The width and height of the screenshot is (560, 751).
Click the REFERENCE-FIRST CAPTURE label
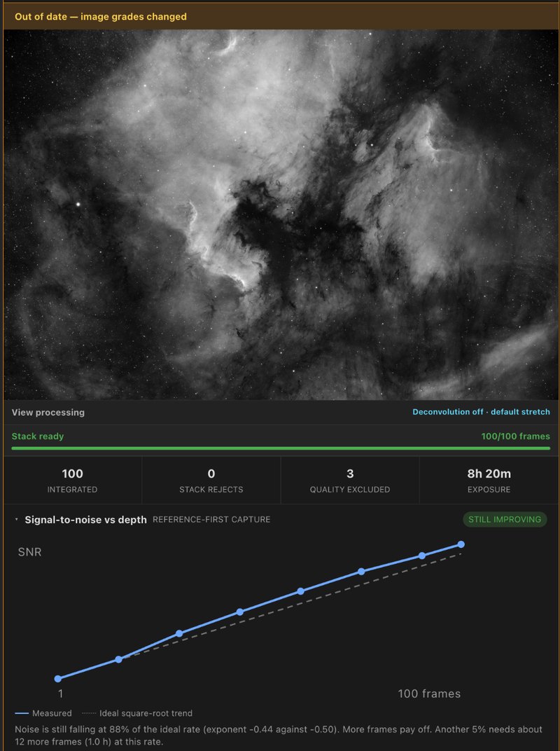click(x=211, y=520)
